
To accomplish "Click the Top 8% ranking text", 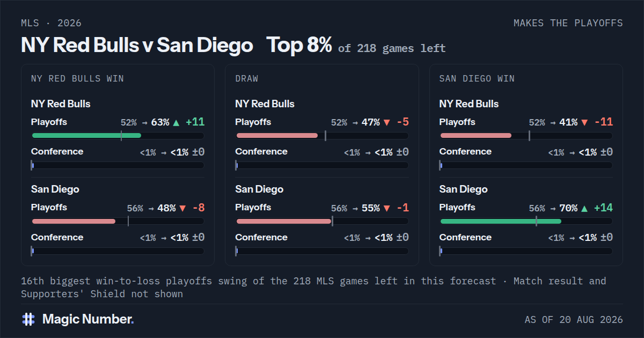I will (299, 45).
